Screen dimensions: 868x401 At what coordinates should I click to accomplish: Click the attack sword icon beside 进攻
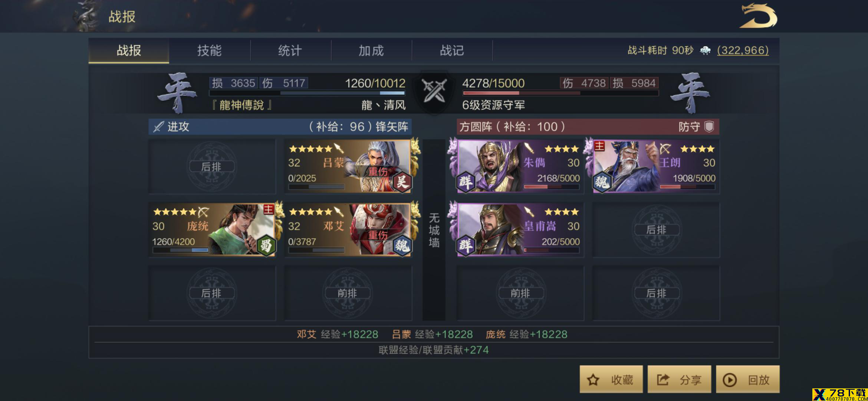159,127
